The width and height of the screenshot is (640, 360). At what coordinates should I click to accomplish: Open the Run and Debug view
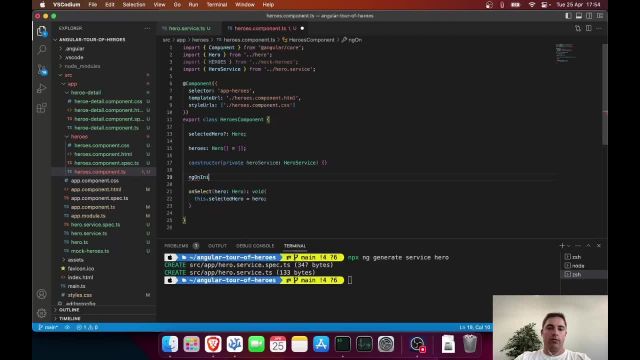[41, 89]
